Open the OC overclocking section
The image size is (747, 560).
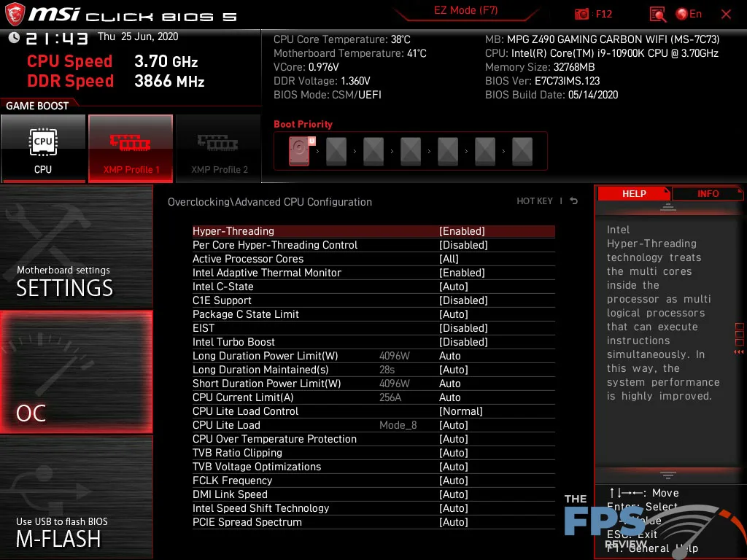(x=76, y=372)
